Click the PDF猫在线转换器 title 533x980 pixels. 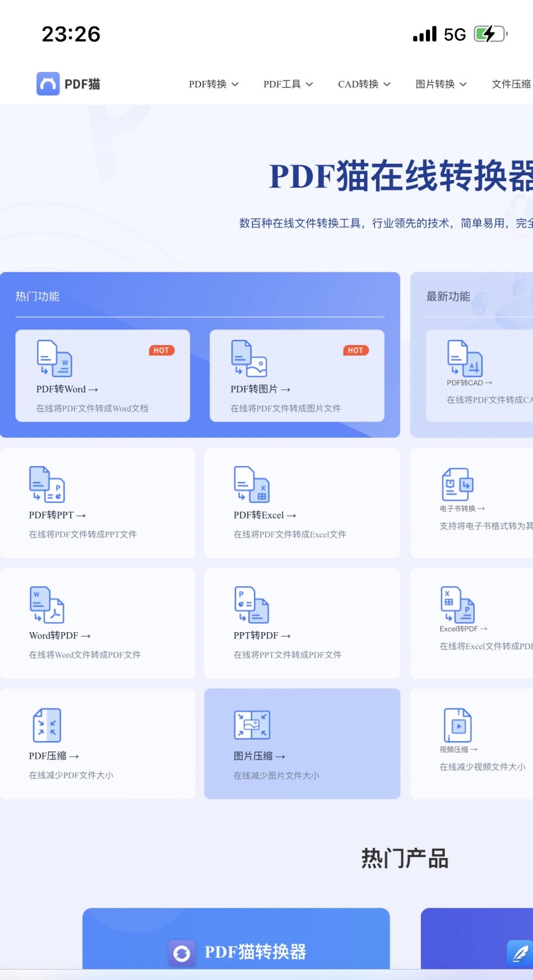click(401, 176)
